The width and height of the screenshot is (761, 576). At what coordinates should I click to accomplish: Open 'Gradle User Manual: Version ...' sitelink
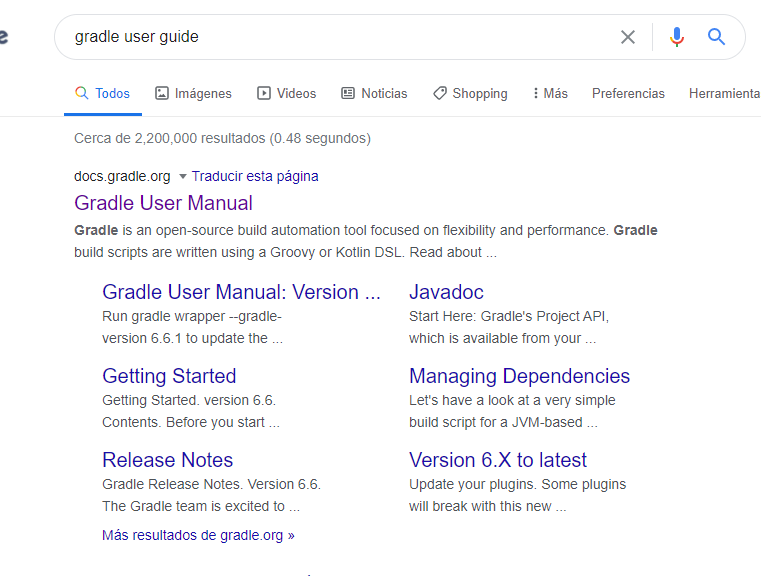[241, 292]
